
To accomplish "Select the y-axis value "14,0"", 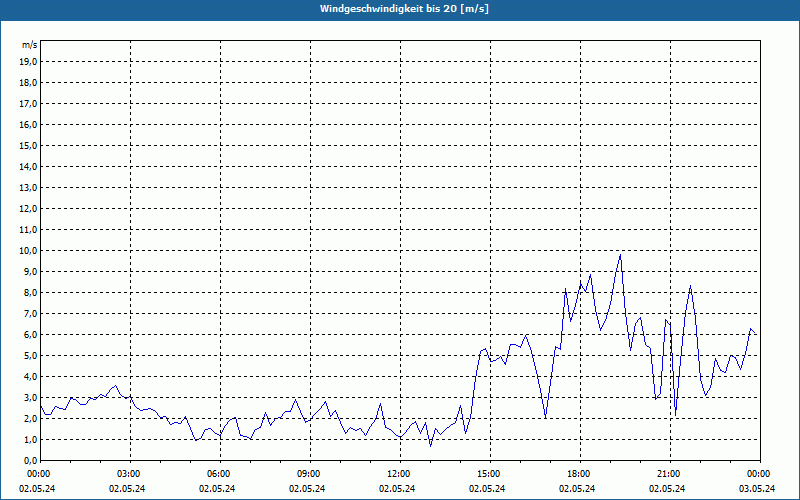I will click(x=28, y=166).
